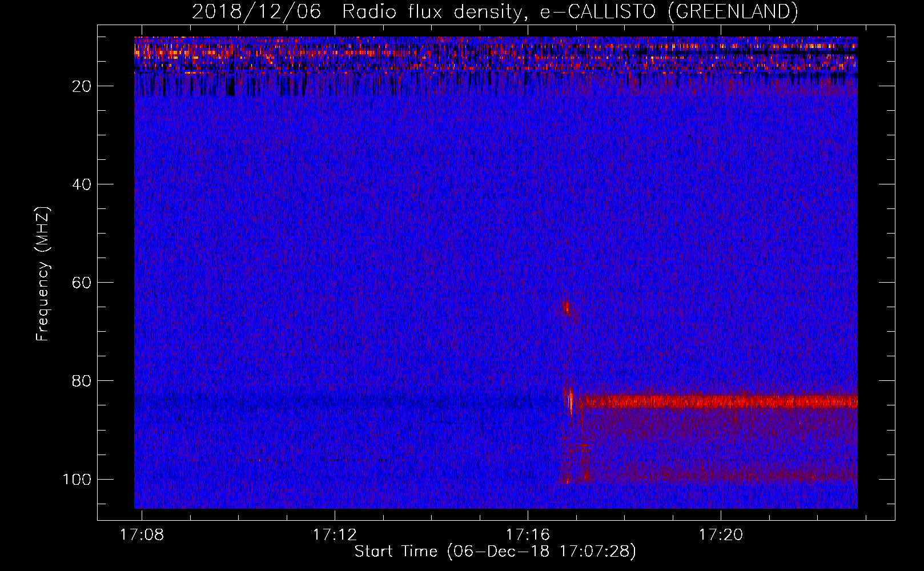The width and height of the screenshot is (924, 571).
Task: Click the 17:08 time tick label
Action: (142, 534)
